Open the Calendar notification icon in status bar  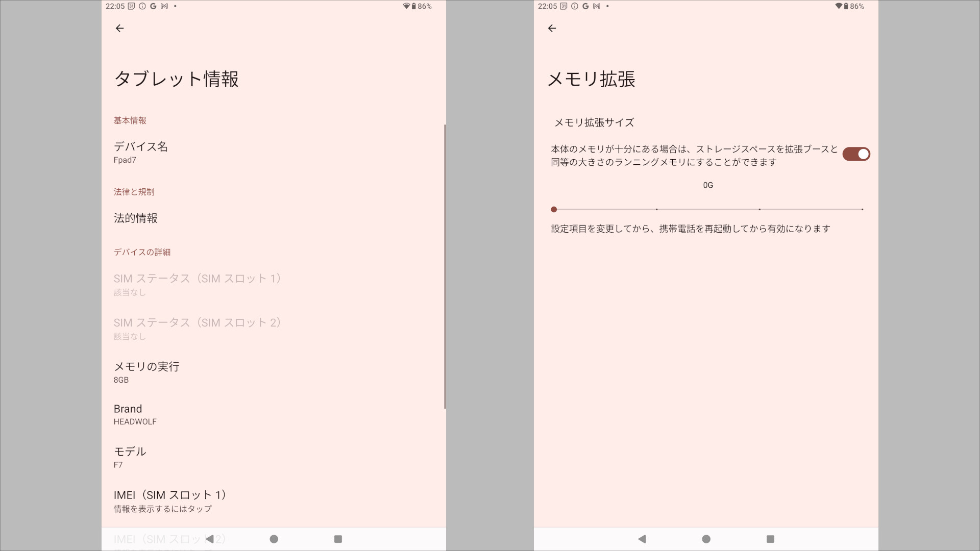tap(131, 6)
